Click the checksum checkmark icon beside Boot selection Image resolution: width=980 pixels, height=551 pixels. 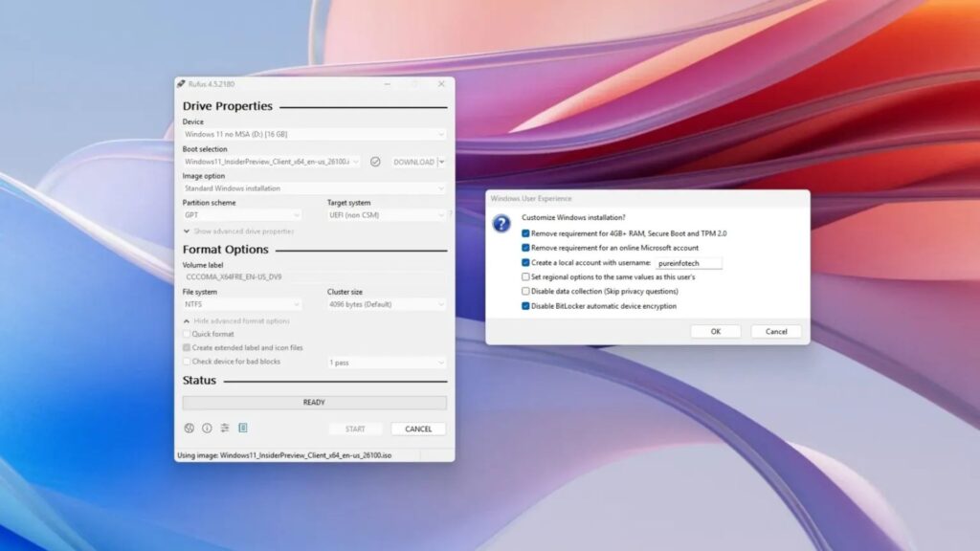click(375, 162)
